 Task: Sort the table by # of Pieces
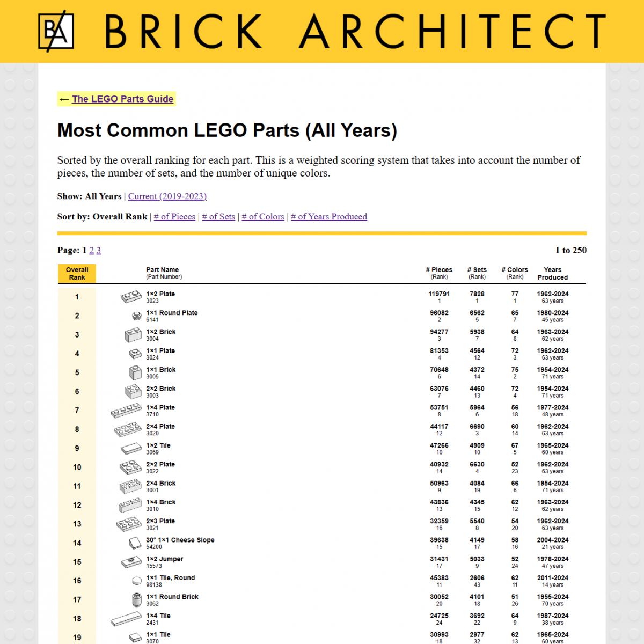point(174,216)
